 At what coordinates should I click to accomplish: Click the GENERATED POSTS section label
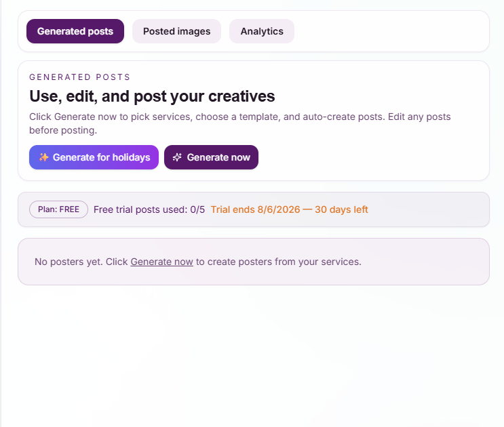coord(80,77)
